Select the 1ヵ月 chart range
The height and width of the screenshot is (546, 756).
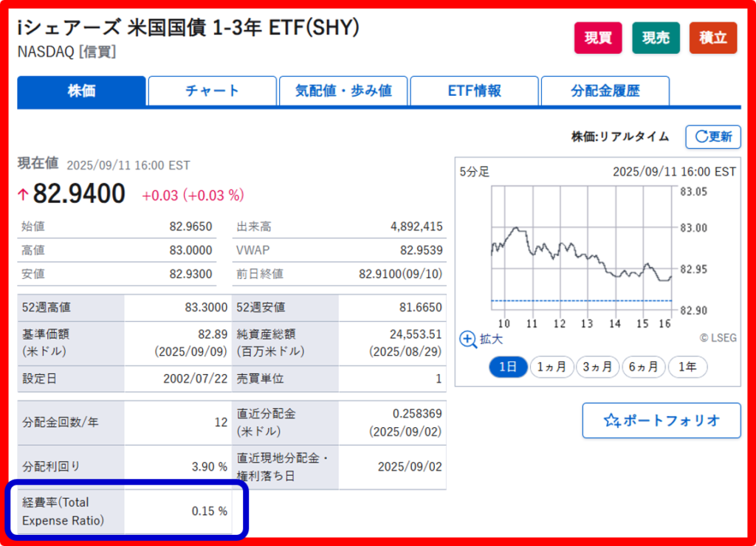551,367
